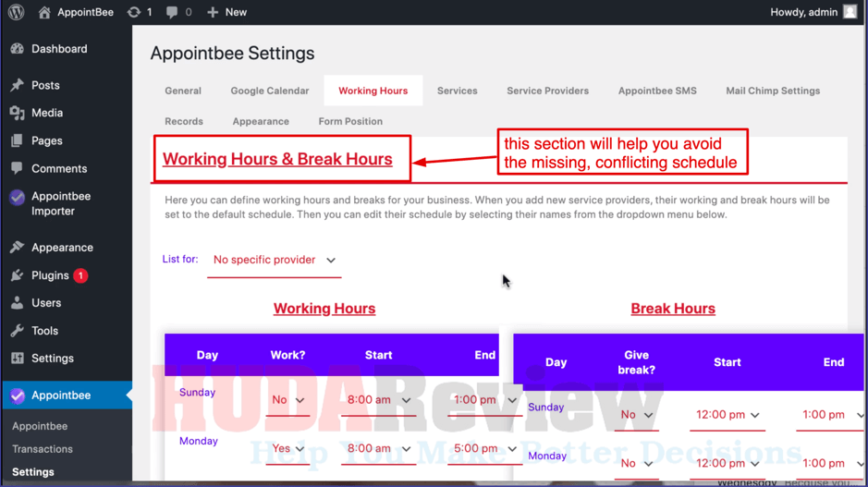Image resolution: width=868 pixels, height=487 pixels.
Task: Open Sunday break End 1:00 pm dropdown
Action: coord(830,415)
